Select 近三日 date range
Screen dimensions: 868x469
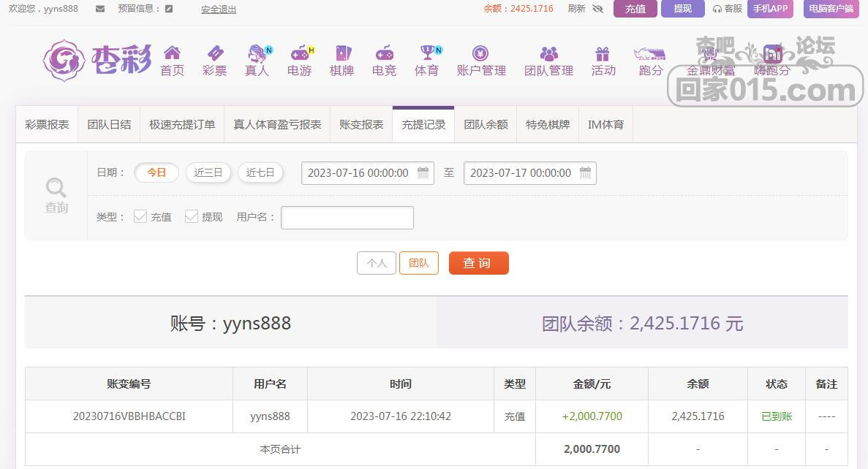pos(208,172)
